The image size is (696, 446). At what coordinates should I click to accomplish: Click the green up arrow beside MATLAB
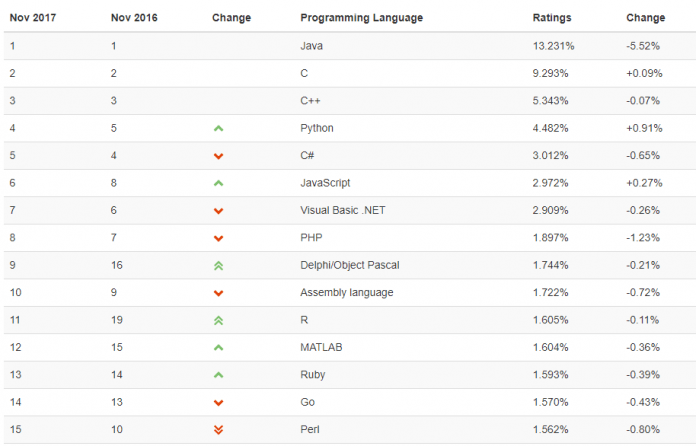tap(218, 348)
